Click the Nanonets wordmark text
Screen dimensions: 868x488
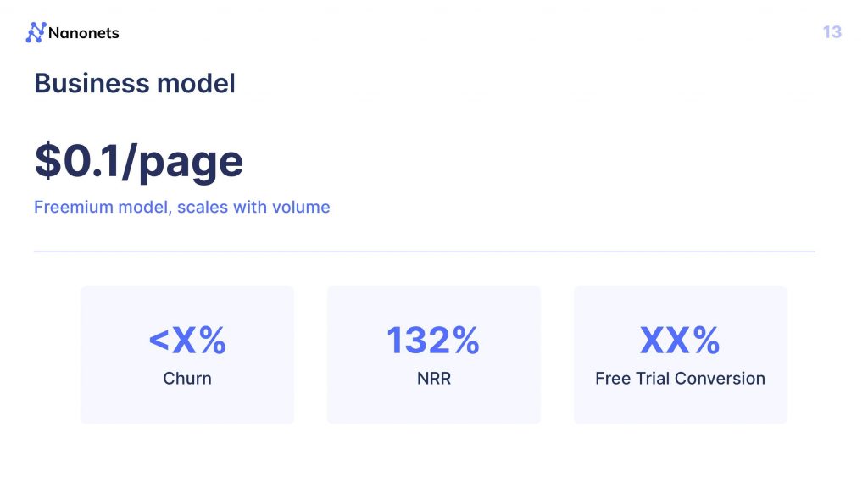pyautogui.click(x=84, y=33)
